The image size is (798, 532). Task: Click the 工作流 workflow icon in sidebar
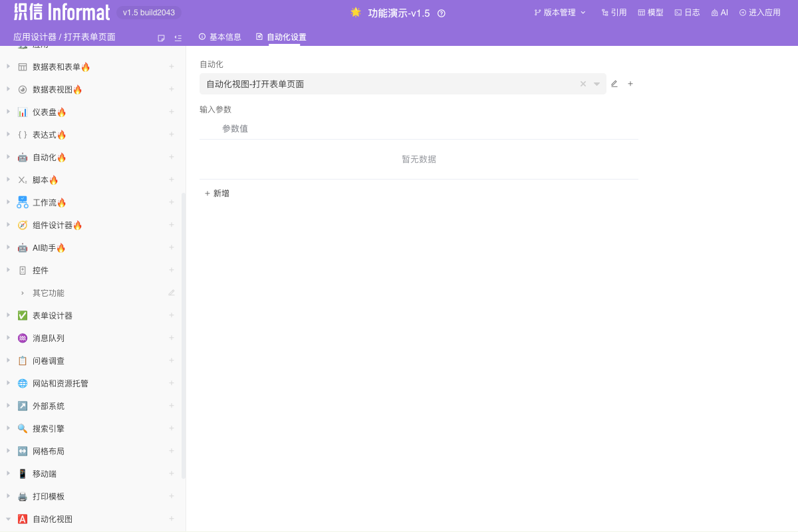[x=22, y=202]
